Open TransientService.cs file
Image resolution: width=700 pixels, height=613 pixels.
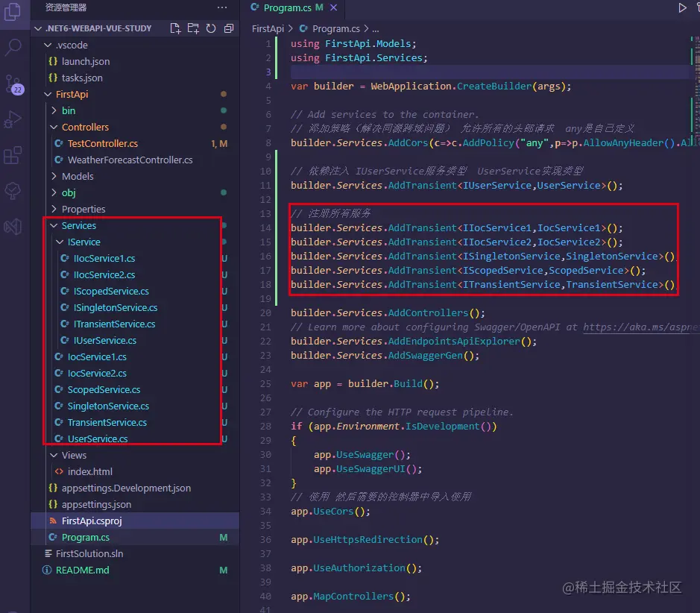tap(135, 422)
